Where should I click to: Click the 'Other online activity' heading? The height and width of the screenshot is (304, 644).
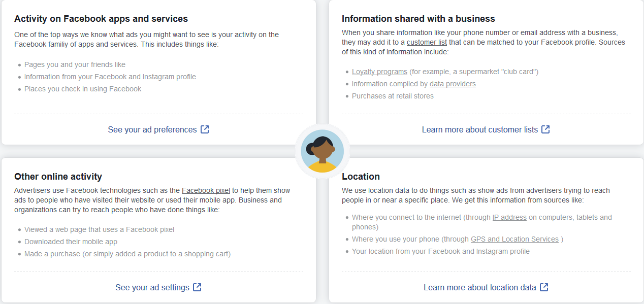tap(58, 177)
